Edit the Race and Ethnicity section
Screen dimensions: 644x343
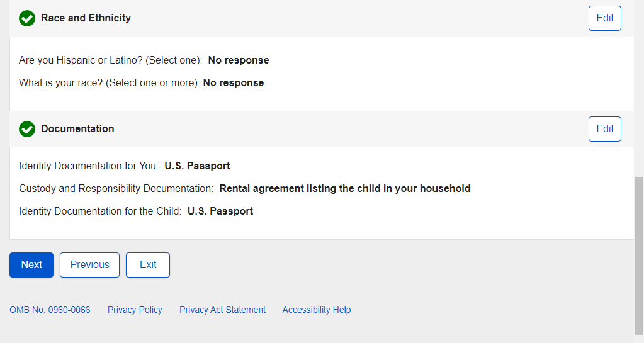604,18
